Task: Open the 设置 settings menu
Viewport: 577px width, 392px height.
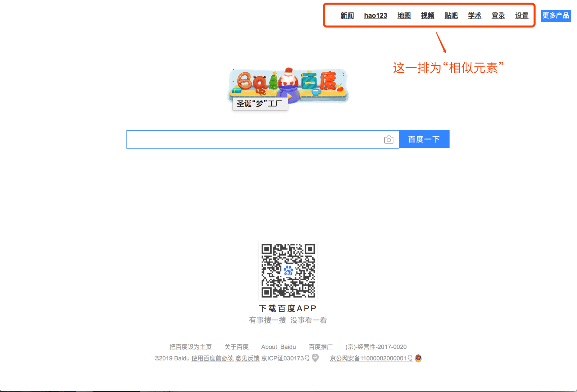Action: [x=522, y=15]
